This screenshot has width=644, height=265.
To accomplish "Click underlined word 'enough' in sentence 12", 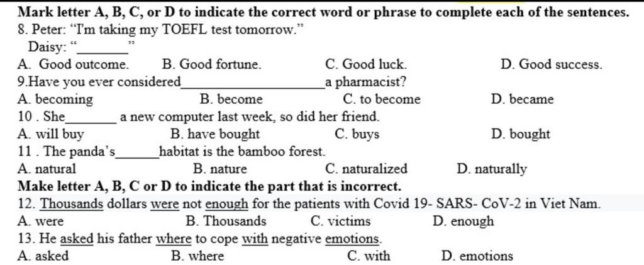I will (x=226, y=203).
